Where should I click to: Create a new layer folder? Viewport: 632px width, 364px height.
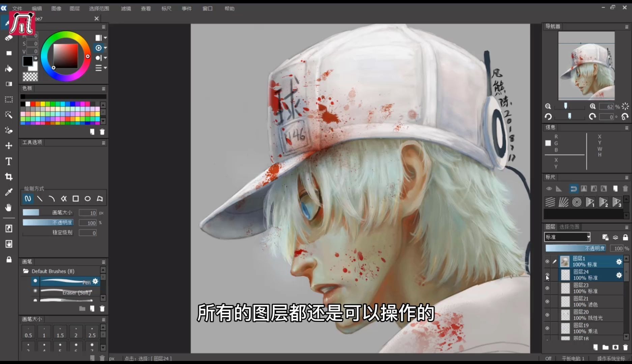[605, 347]
